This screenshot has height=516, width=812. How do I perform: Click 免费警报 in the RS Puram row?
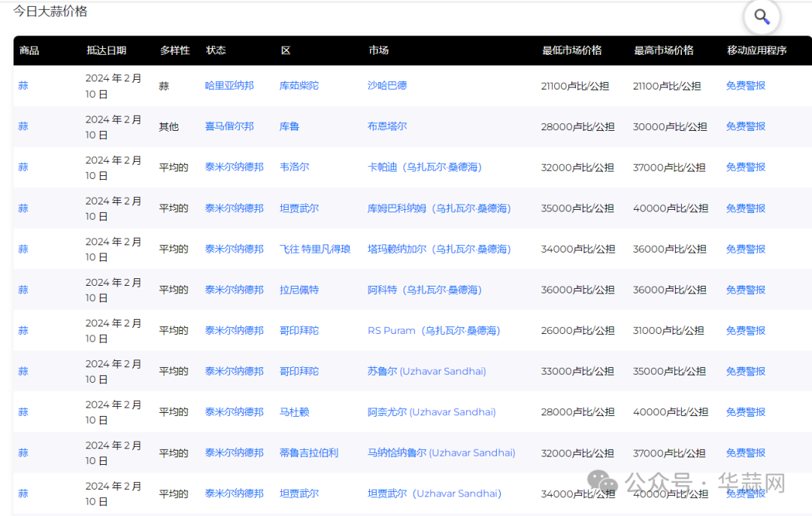pos(745,330)
